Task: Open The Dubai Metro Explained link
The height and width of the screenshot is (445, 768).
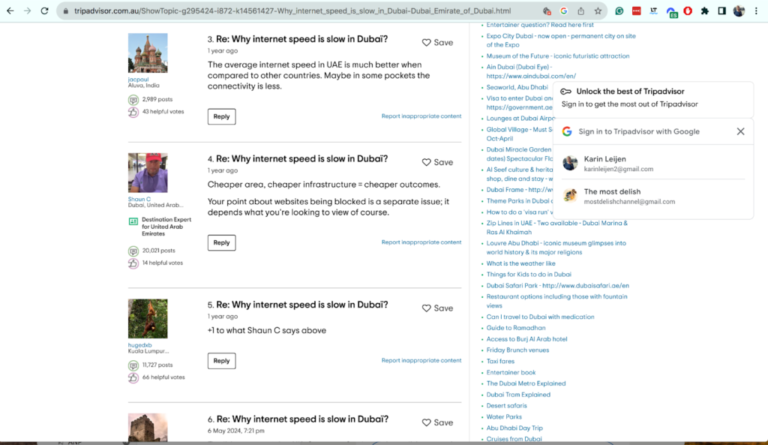Action: [526, 383]
